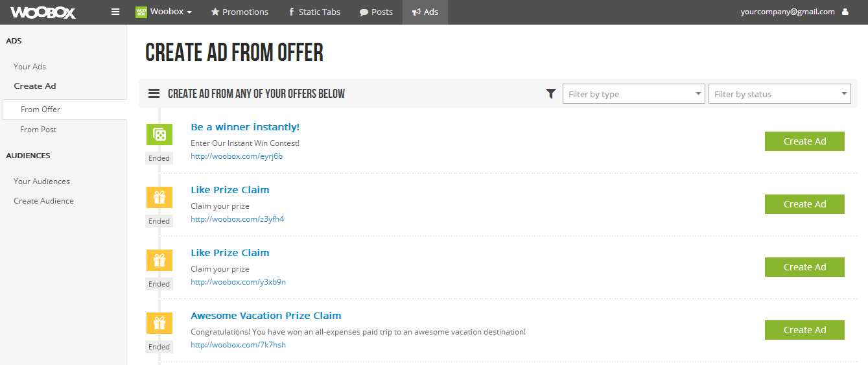The width and height of the screenshot is (868, 365).
Task: Select the Ads tab
Action: 425,12
